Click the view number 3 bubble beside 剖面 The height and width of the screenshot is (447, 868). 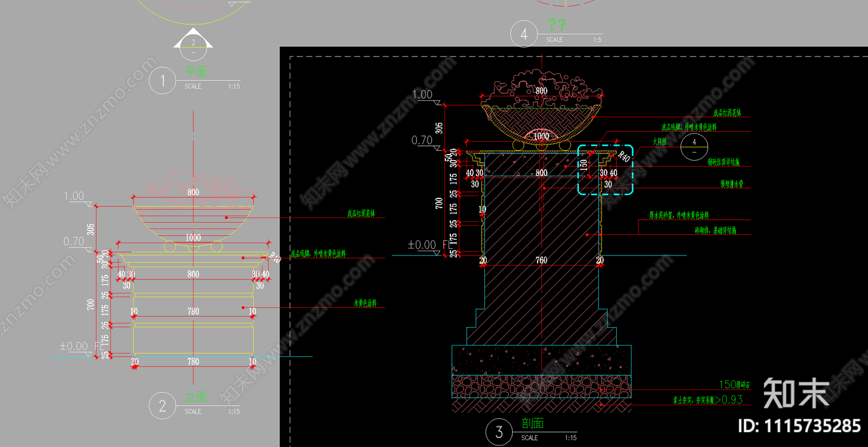coord(499,432)
